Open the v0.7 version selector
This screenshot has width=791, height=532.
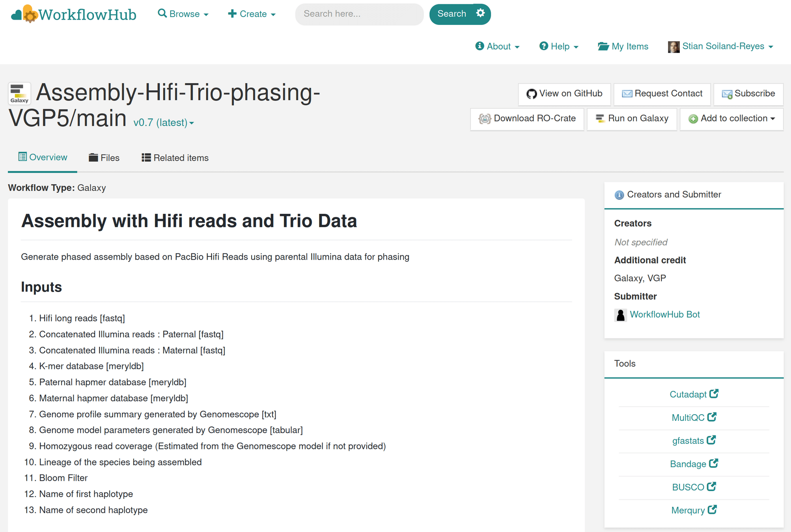(x=164, y=123)
